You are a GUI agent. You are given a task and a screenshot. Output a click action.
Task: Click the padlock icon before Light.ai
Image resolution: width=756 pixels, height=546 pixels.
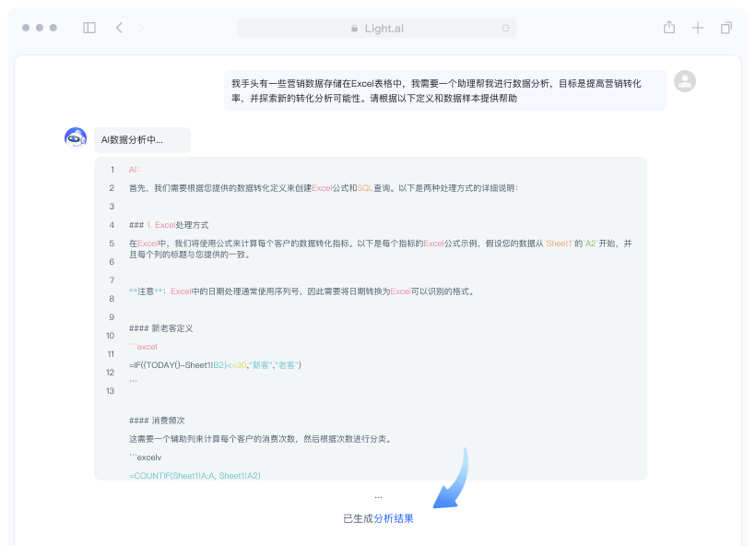[354, 29]
